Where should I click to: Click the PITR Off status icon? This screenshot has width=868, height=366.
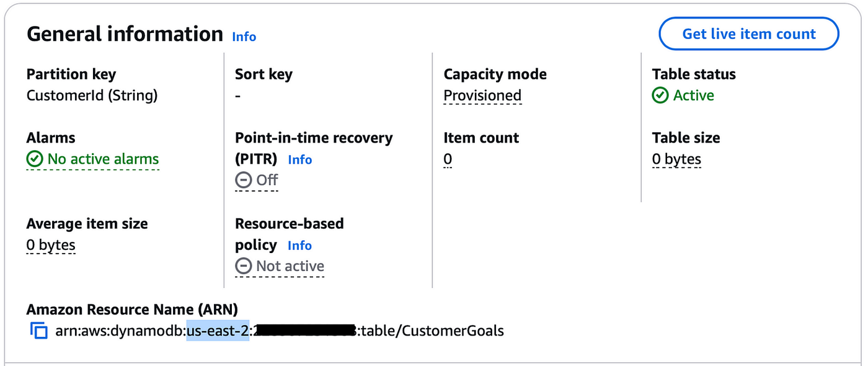click(x=243, y=181)
